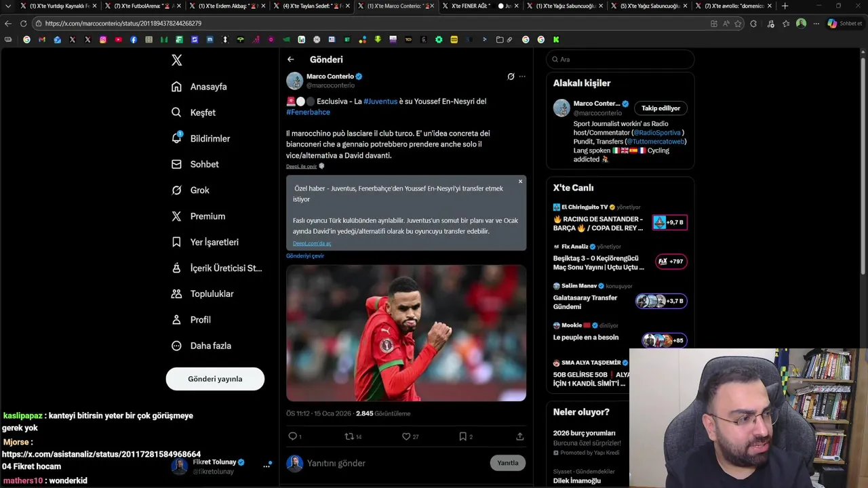
Task: Go to Anasayfa in the X sidebar
Action: pos(200,87)
